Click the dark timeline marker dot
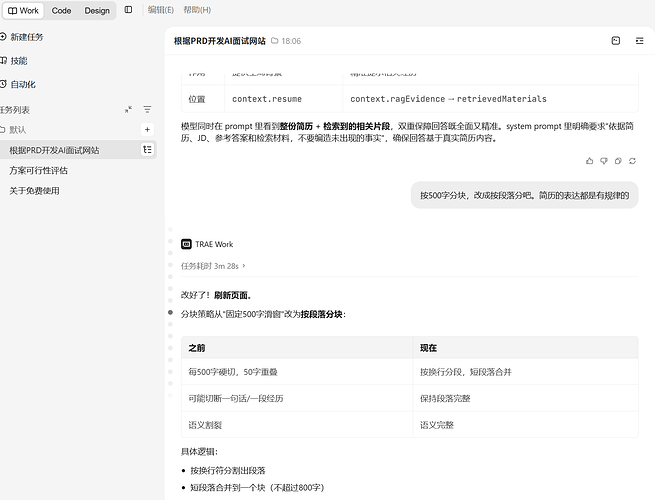Viewport: 655px width, 500px height. (170, 312)
